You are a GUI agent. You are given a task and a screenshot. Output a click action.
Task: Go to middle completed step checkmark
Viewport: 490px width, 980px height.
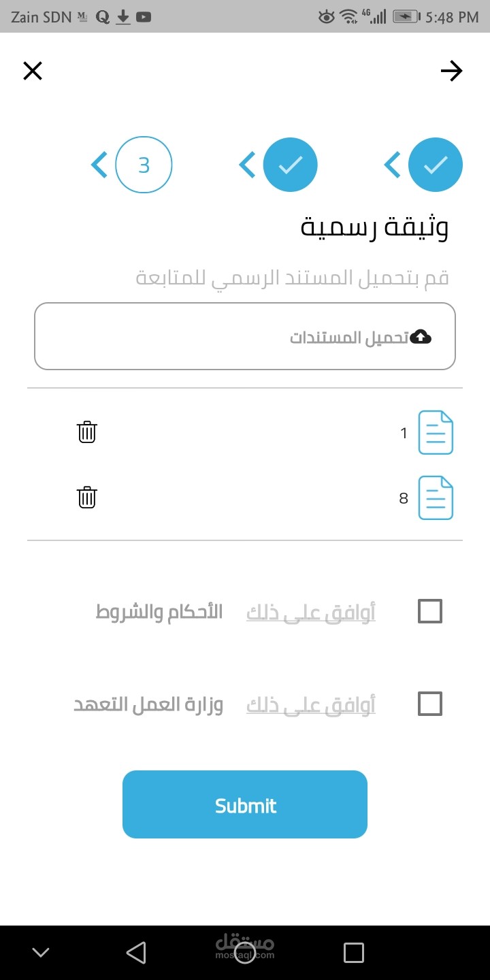[291, 165]
